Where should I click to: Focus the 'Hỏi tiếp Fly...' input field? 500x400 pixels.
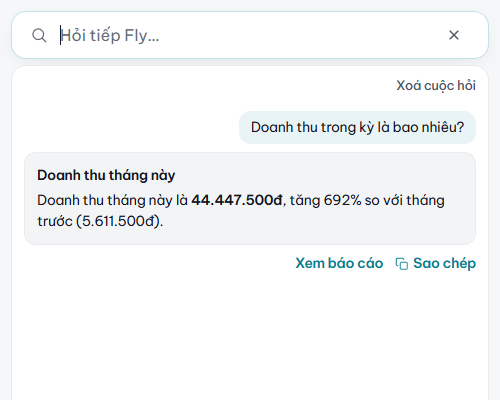250,35
